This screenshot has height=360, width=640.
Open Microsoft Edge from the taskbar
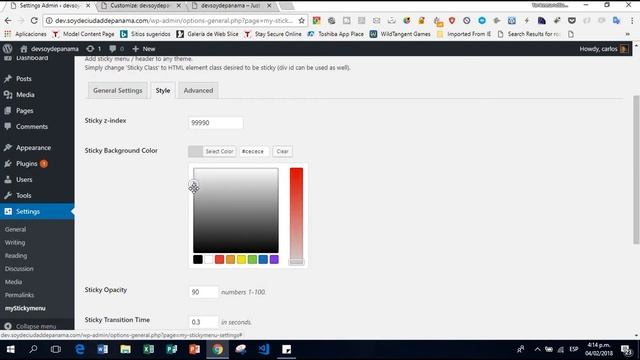point(80,349)
